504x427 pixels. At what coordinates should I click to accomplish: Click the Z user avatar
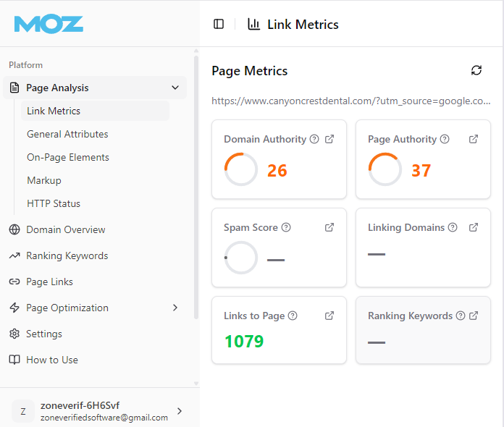(x=23, y=411)
